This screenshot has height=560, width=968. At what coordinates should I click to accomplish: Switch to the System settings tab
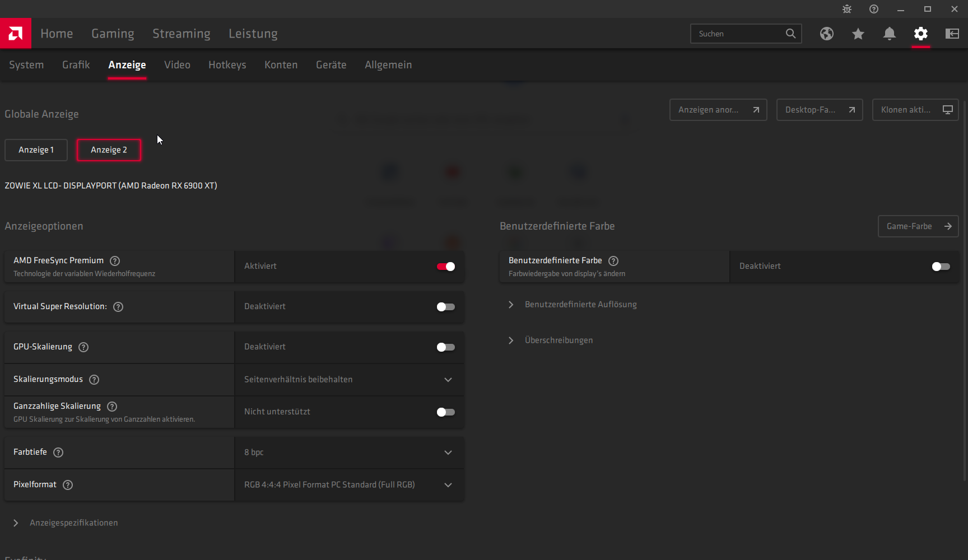tap(26, 65)
